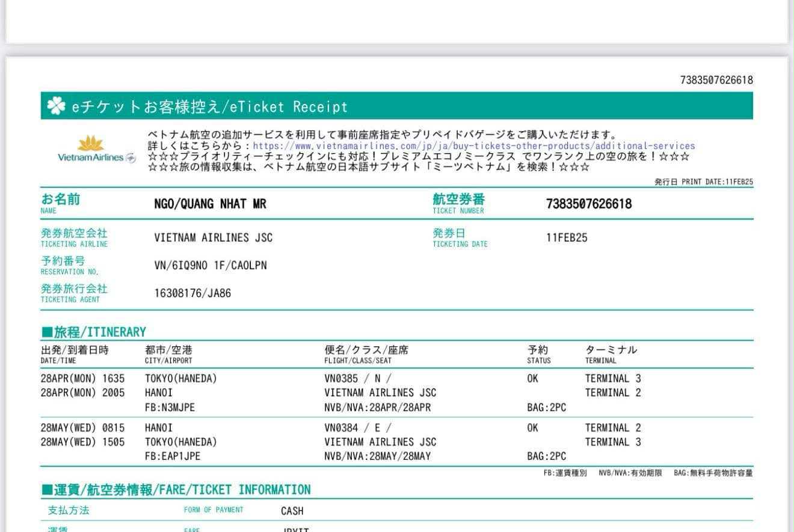
Task: Click the ticketing date value 11FEB25
Action: click(566, 237)
